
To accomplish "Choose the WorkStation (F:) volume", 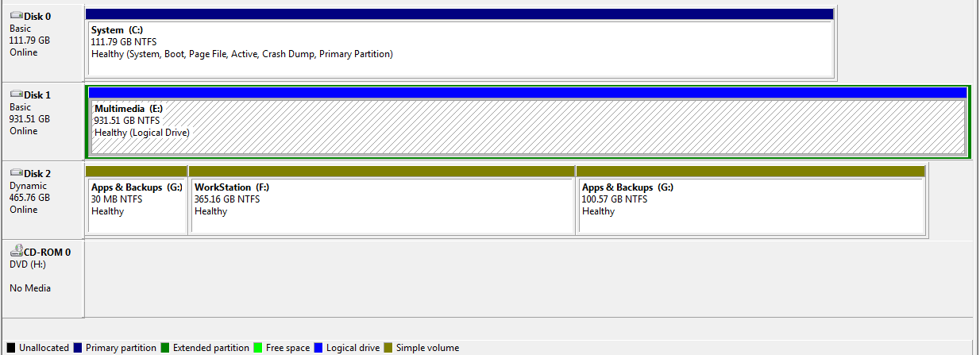I will click(x=381, y=205).
